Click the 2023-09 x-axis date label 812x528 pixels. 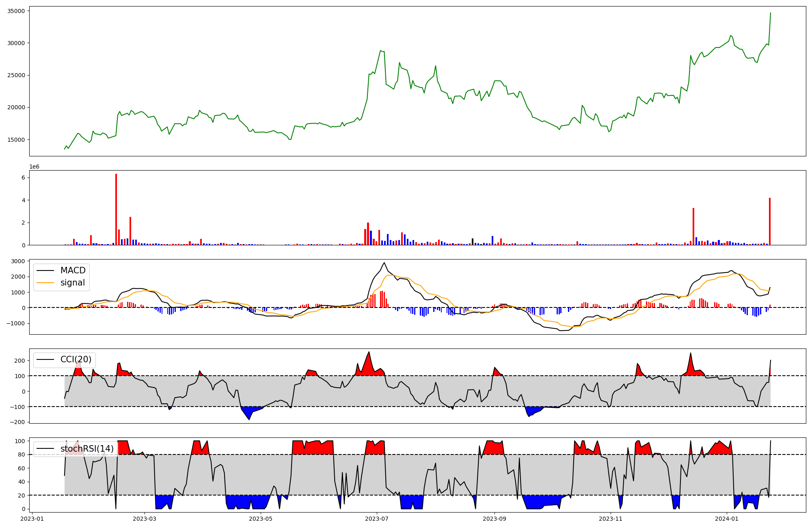[494, 518]
